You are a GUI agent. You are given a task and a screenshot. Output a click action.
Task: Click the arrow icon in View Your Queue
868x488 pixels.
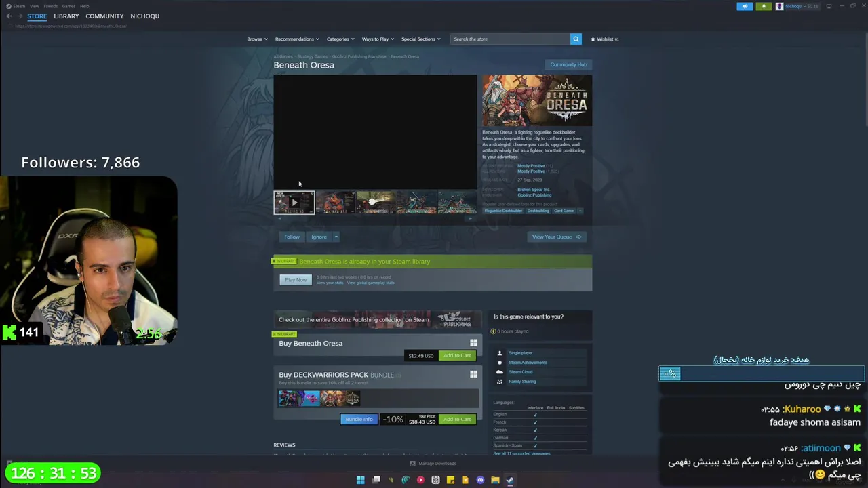click(578, 237)
